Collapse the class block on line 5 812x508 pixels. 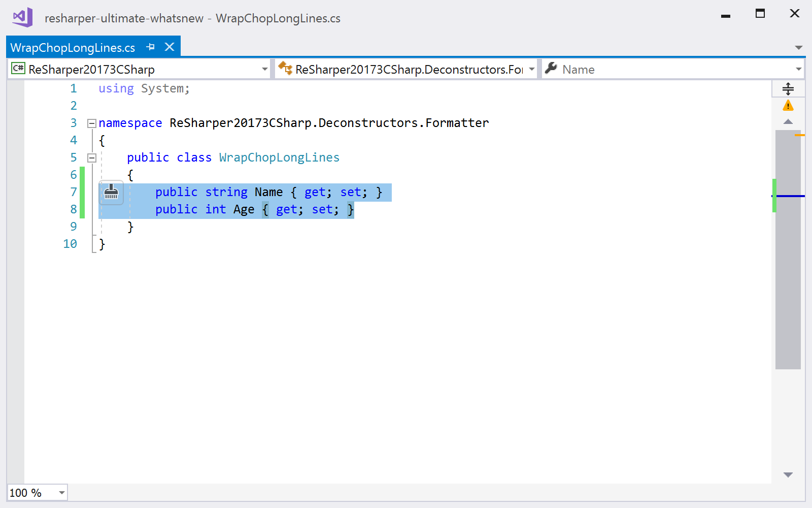coord(92,158)
